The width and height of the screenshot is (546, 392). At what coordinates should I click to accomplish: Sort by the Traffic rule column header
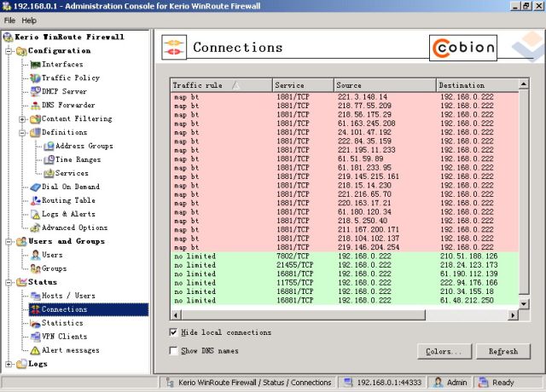point(205,85)
